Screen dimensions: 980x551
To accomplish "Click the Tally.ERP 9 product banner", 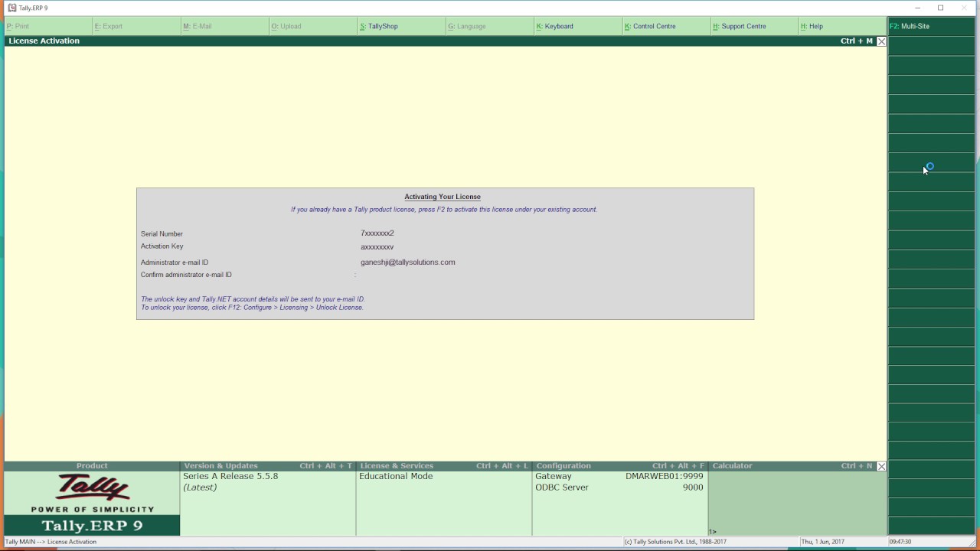I will point(92,526).
